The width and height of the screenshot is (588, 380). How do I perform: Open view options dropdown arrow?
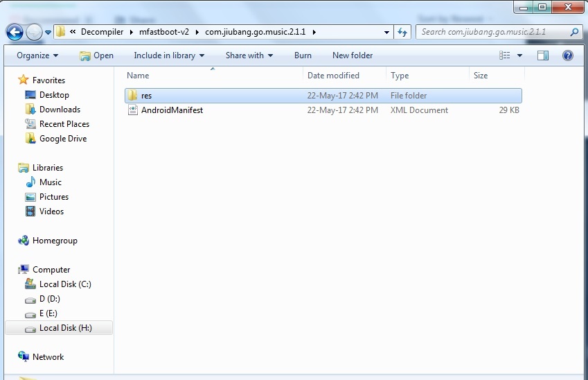click(519, 55)
